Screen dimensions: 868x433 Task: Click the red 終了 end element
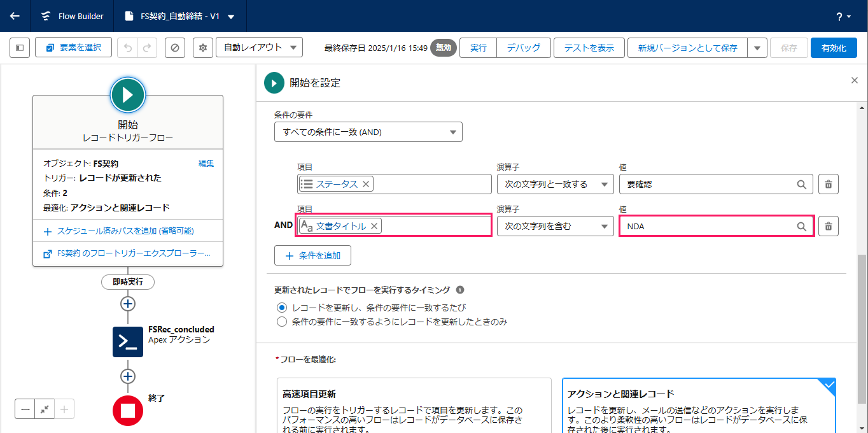point(128,411)
